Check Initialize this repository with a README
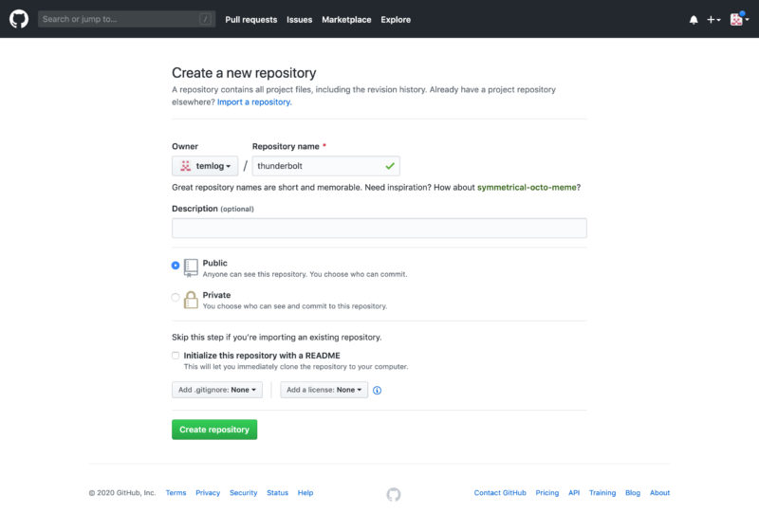Screen dimensions: 759x532 176,356
